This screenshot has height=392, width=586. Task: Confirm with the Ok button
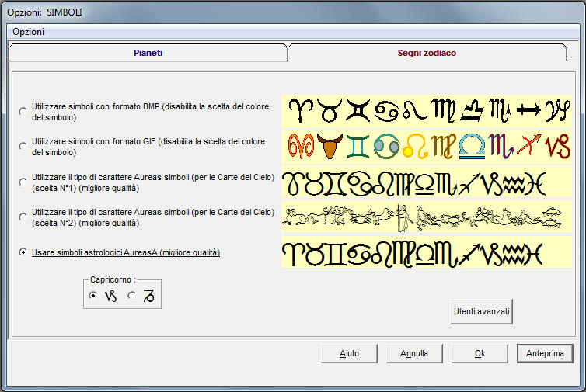point(480,353)
